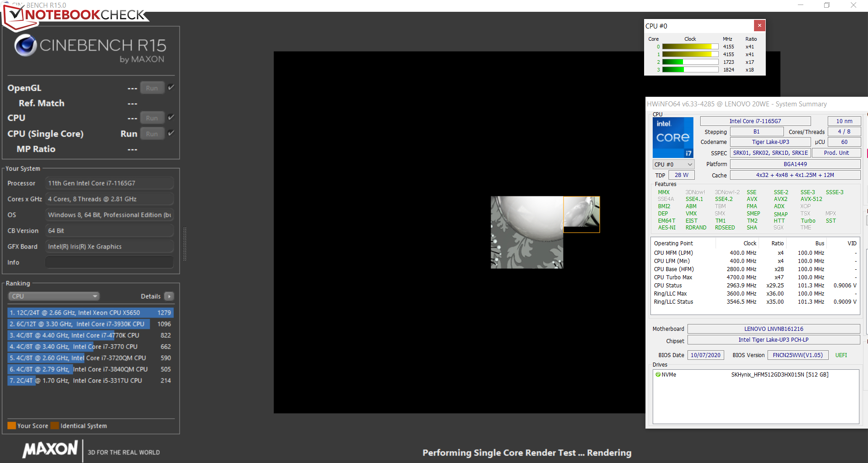This screenshot has height=463, width=868.
Task: Click the Cores x GHz field
Action: tap(109, 199)
